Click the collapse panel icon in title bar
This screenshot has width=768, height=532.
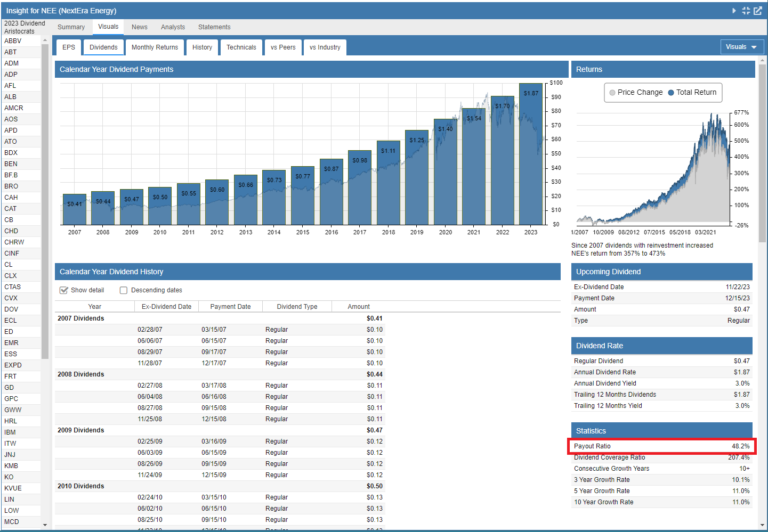(x=746, y=11)
